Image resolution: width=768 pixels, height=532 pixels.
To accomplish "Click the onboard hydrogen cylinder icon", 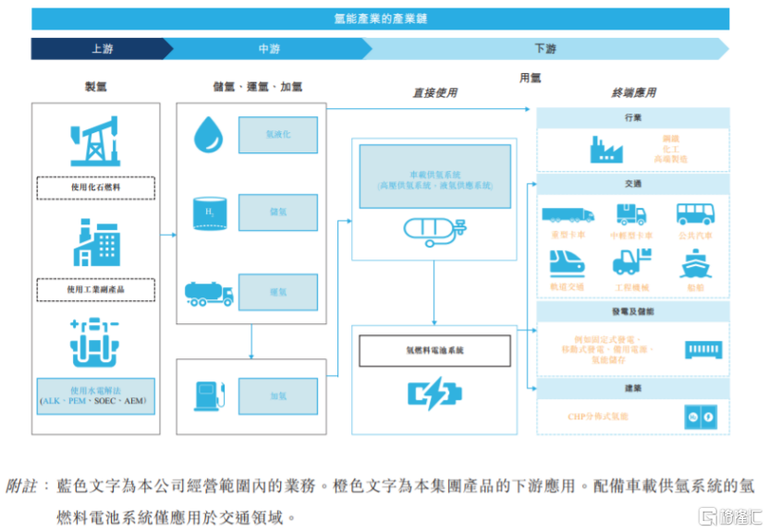I will 435,232.
